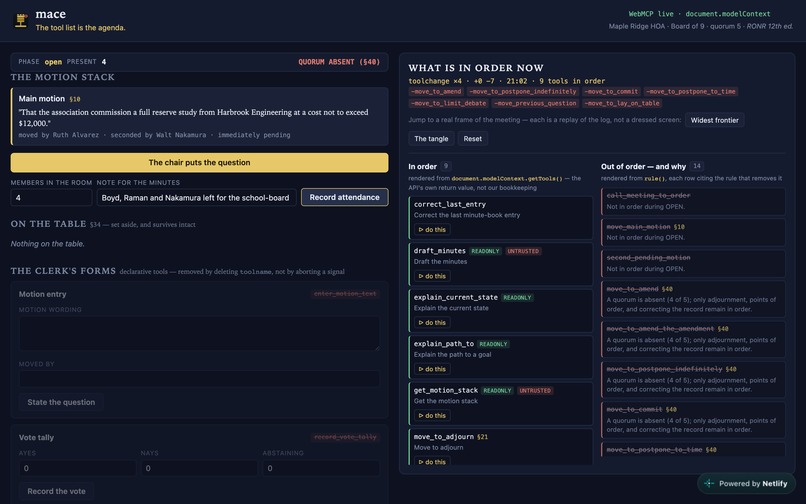Viewport: 806px width, 504px height.
Task: Click the document.modelContext.getTools() code text
Action: click(x=507, y=178)
